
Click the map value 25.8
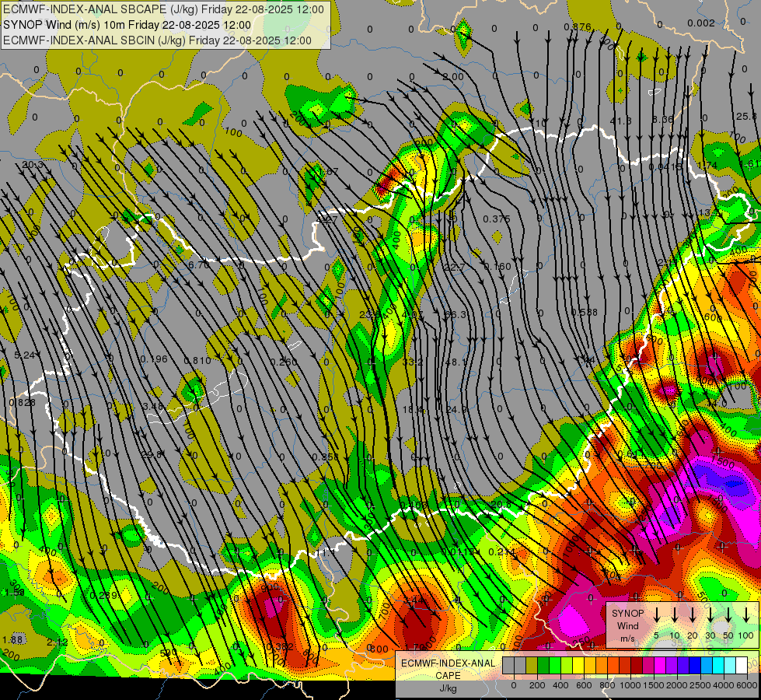click(746, 116)
